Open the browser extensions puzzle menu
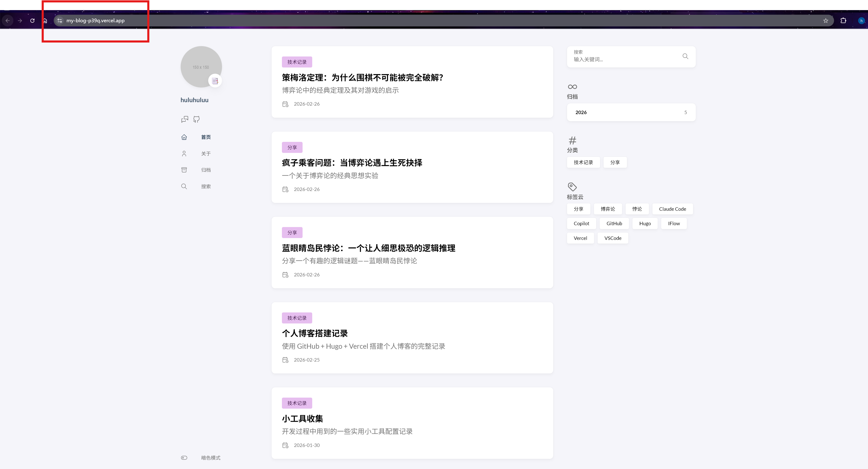This screenshot has height=469, width=868. click(843, 21)
